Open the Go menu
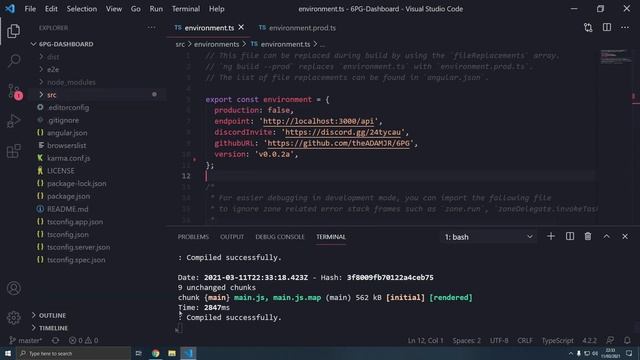640x360 pixels. click(x=136, y=9)
